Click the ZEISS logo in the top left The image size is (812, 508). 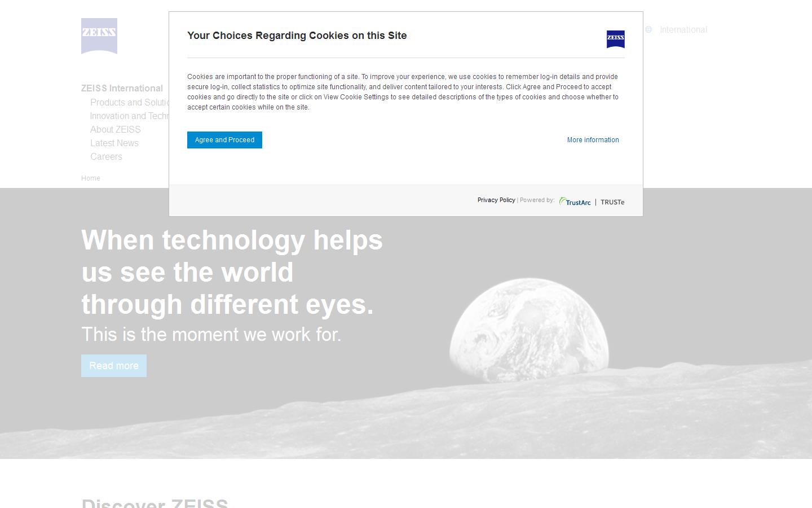pos(99,36)
